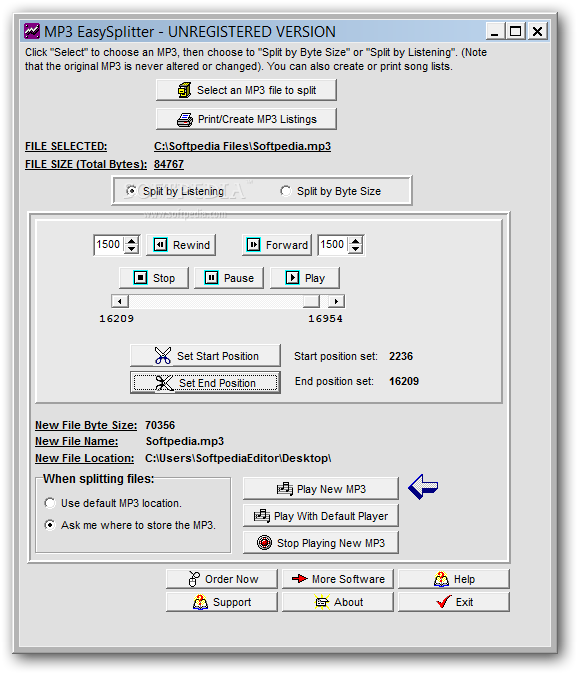
Task: Click the Support button's icon
Action: [200, 602]
